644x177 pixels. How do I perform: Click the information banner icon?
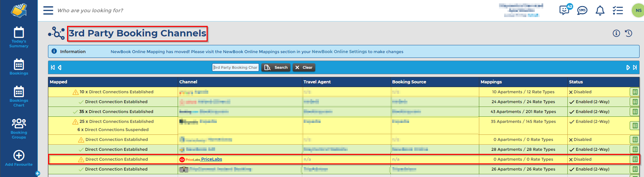click(x=54, y=51)
